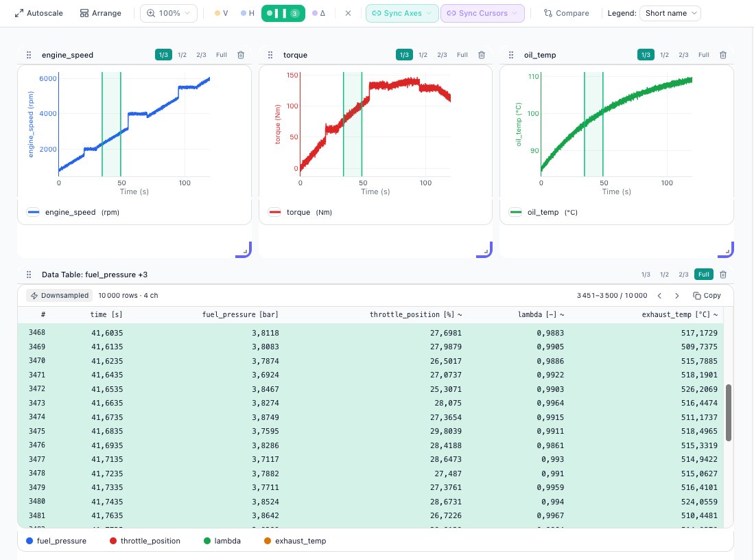
Task: Toggle the vertical cursor V mode
Action: (x=221, y=13)
